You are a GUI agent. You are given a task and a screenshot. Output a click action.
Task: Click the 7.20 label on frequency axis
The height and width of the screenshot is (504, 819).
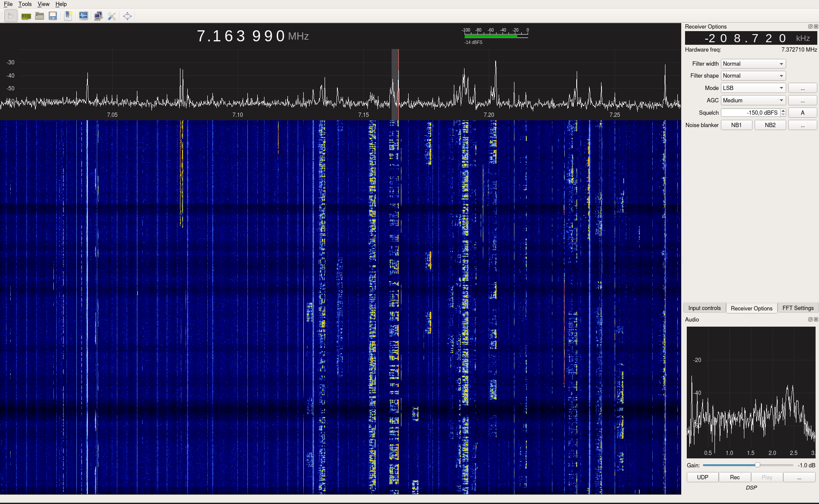click(x=489, y=115)
